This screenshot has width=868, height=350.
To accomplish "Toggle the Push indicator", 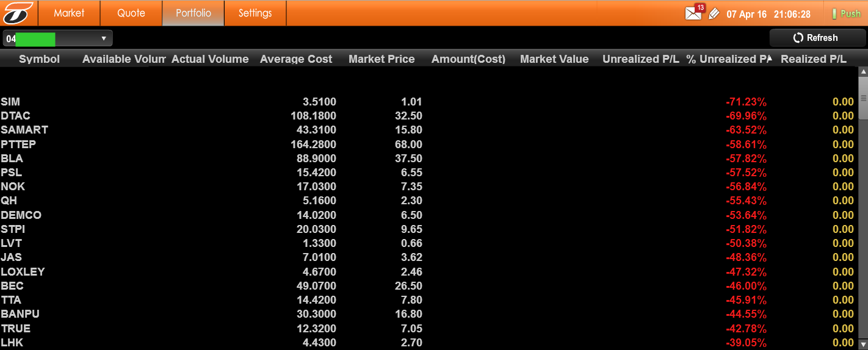I will click(845, 13).
